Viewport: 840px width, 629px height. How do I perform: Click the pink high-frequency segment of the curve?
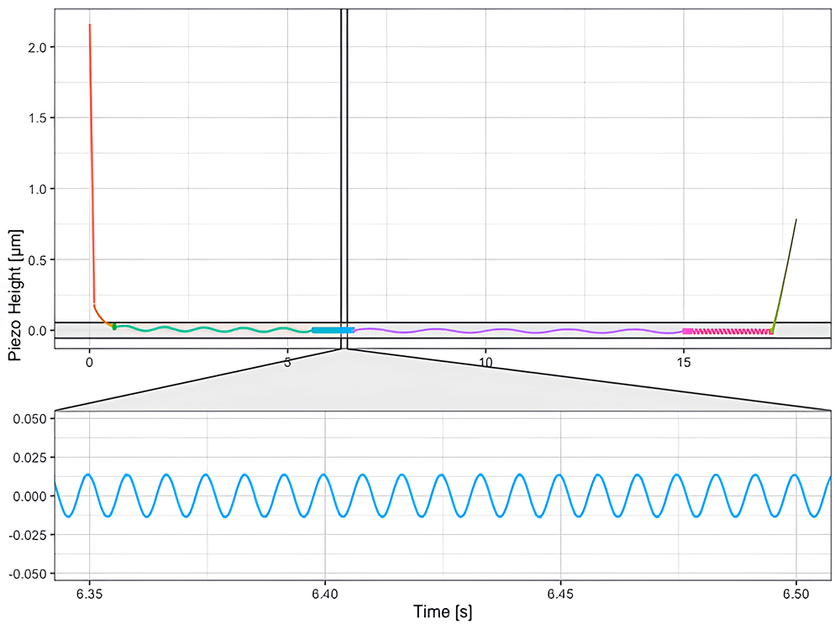click(x=727, y=331)
